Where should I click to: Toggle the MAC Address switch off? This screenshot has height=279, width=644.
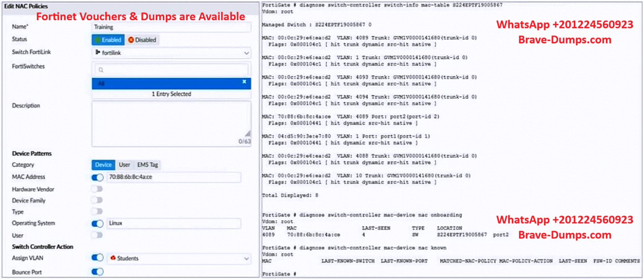(97, 177)
